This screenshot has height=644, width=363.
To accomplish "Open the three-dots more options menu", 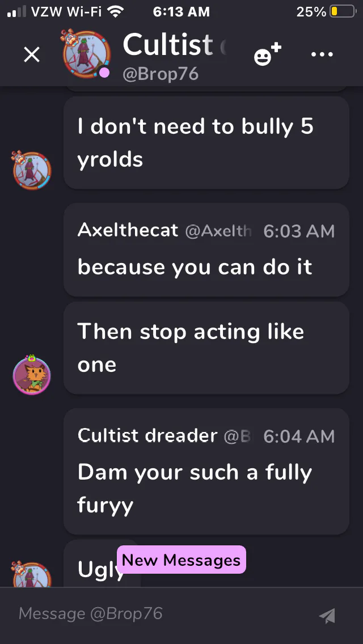I will pyautogui.click(x=322, y=54).
